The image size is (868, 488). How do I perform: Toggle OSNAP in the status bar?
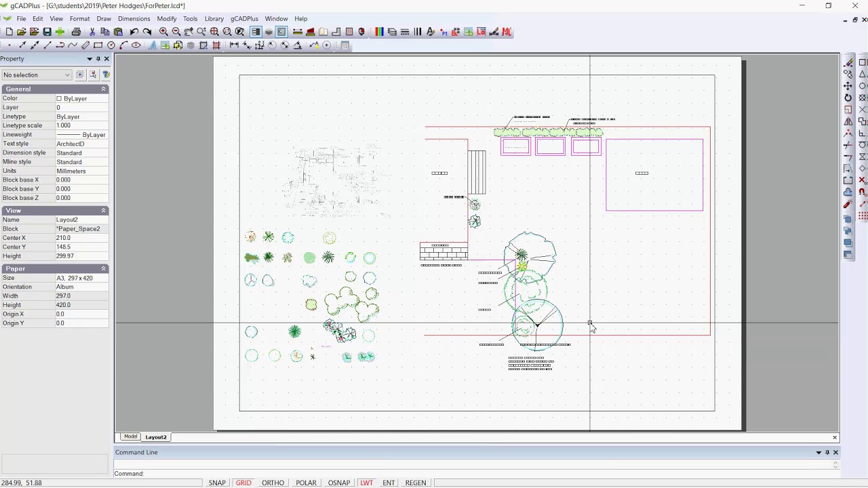click(x=339, y=483)
